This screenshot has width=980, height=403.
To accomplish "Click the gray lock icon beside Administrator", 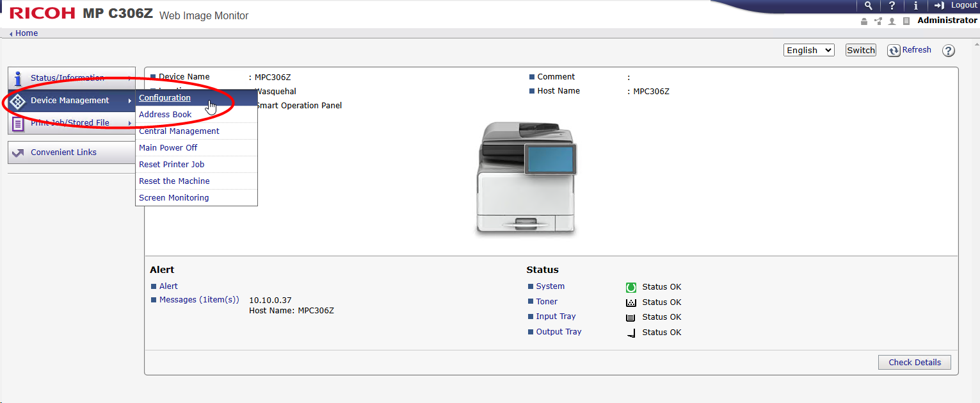I will [864, 21].
